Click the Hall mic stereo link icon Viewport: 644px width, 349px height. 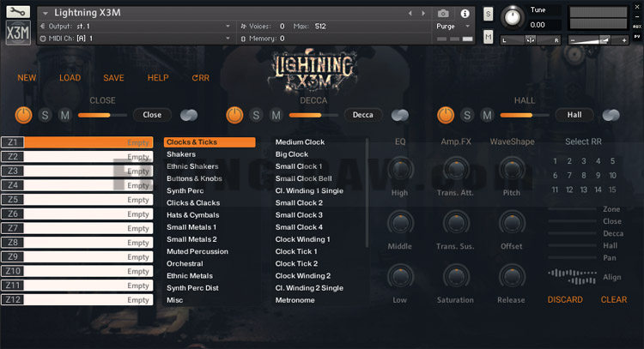tap(611, 115)
